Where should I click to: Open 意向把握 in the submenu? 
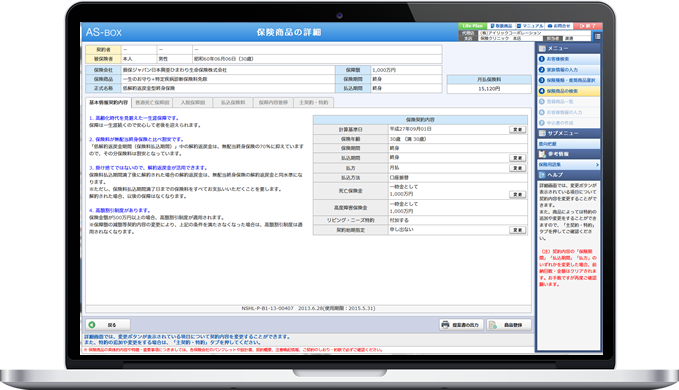click(569, 144)
